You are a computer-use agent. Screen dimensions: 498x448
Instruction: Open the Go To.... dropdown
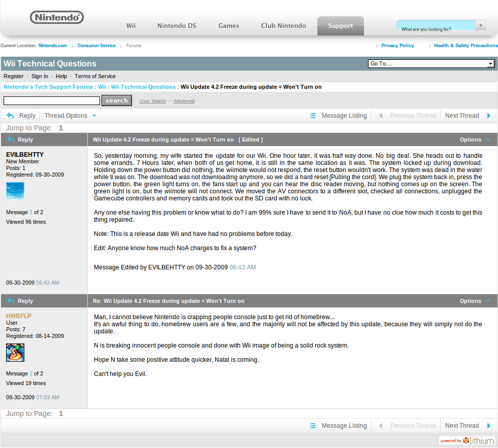coord(431,64)
